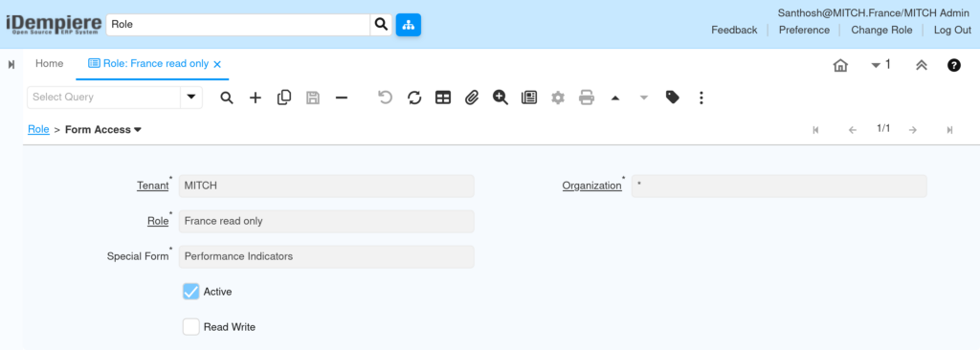Click the Organization field label link

591,186
